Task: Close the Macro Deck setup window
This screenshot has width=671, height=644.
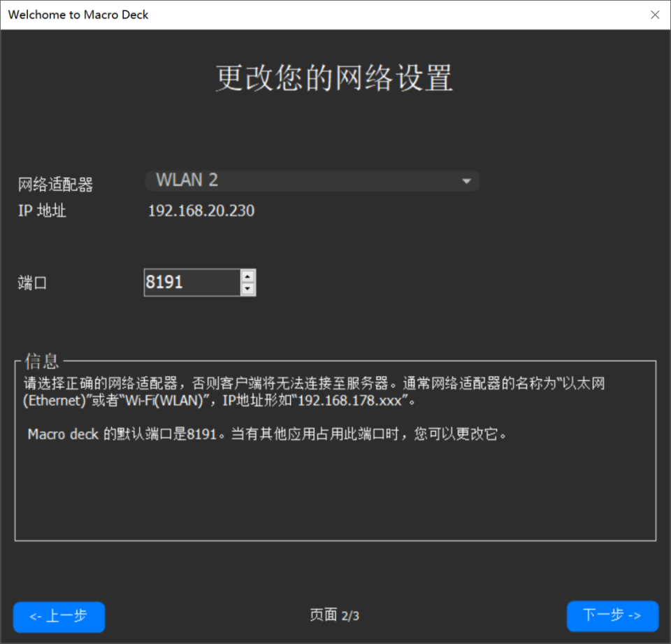Action: point(655,14)
